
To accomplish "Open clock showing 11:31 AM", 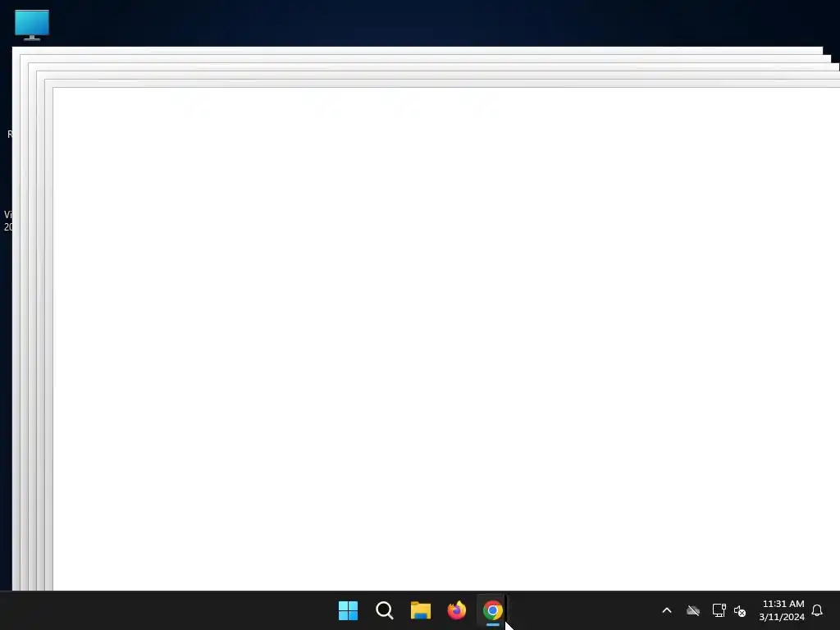I will (782, 610).
